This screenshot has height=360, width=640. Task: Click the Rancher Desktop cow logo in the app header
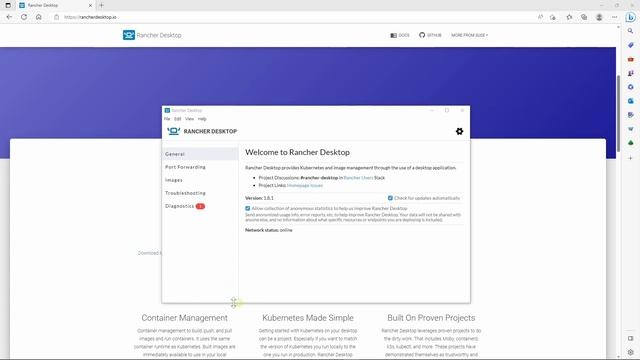pos(173,131)
